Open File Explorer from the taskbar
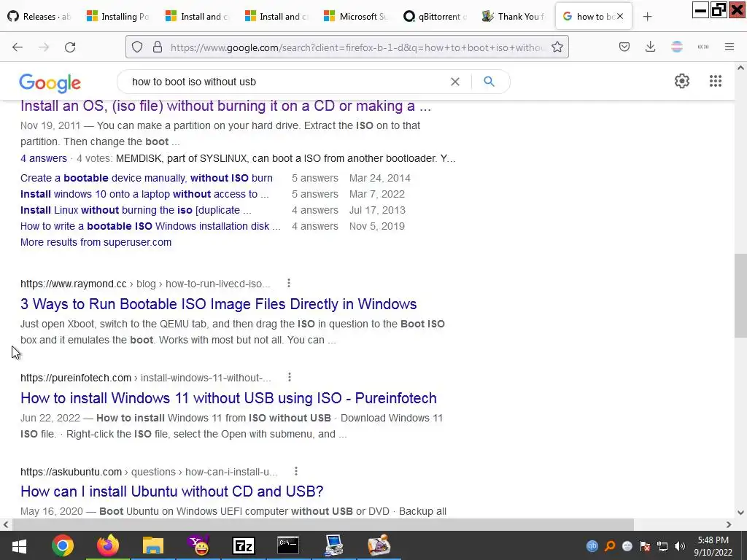Screen dimensions: 747x560 coord(153,545)
